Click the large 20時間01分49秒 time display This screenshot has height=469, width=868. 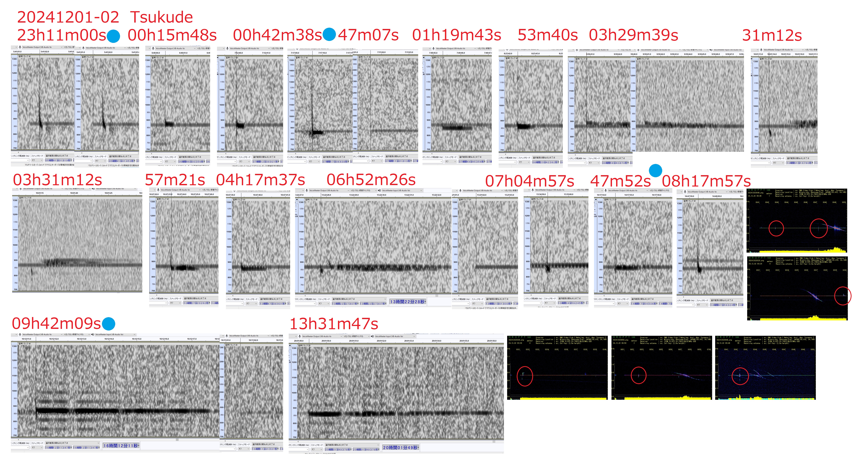coord(400,448)
